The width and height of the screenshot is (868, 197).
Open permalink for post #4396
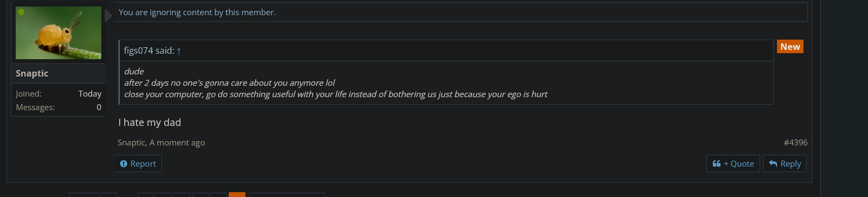(x=795, y=142)
